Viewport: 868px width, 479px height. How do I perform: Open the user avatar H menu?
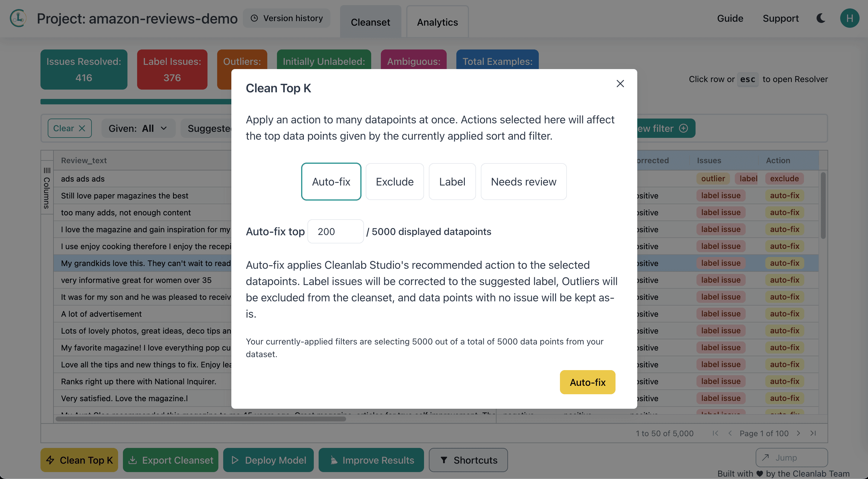pos(849,18)
